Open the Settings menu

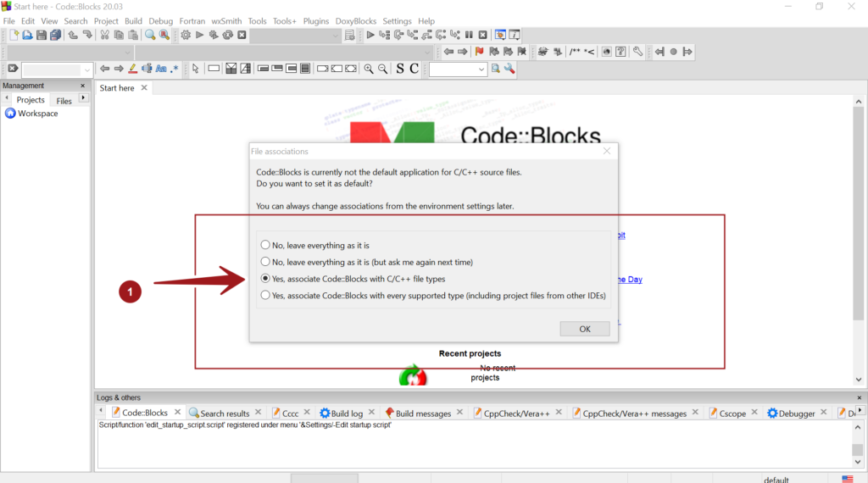point(397,20)
